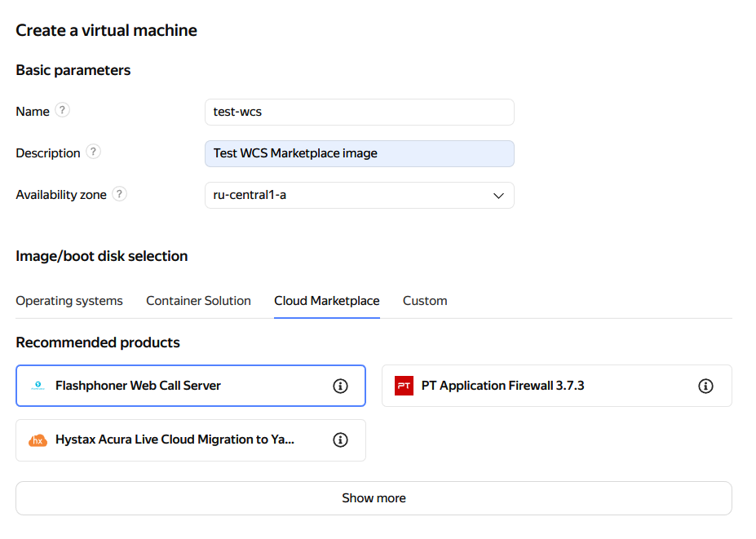This screenshot has height=539, width=756.
Task: Click the Flashphoner logo icon
Action: tap(38, 386)
